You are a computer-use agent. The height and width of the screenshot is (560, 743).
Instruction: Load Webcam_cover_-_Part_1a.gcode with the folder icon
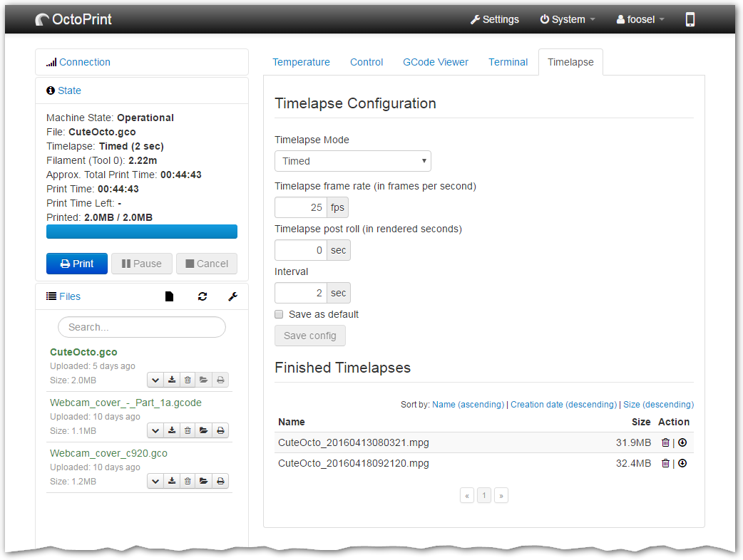click(204, 430)
